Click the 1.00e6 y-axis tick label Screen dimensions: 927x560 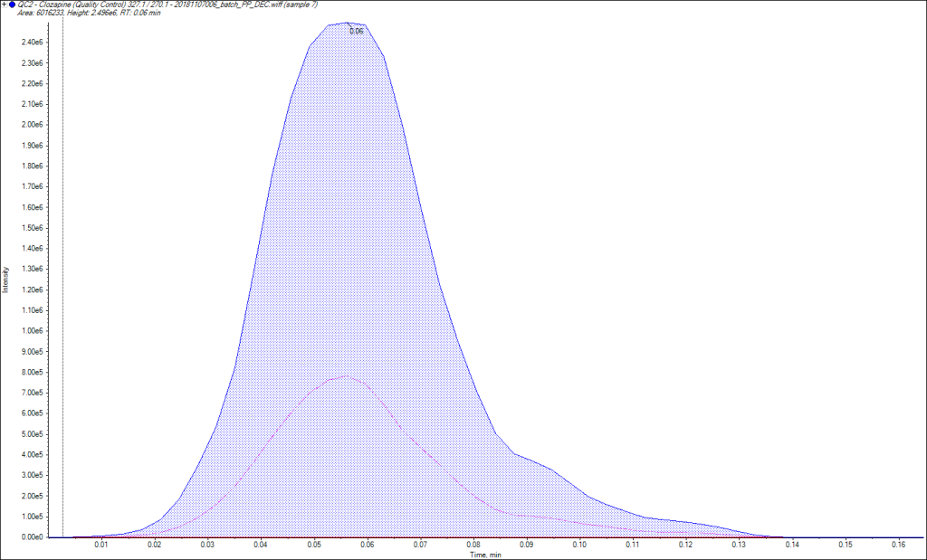tap(32, 331)
